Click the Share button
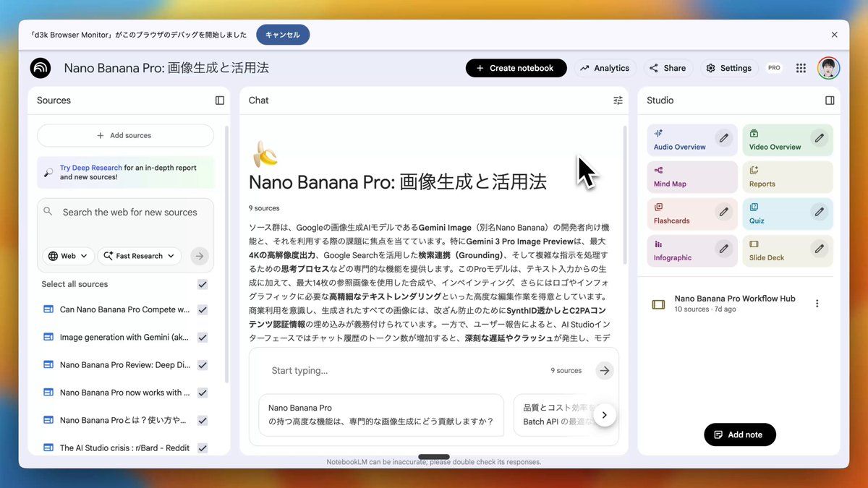This screenshot has height=488, width=868. [668, 68]
